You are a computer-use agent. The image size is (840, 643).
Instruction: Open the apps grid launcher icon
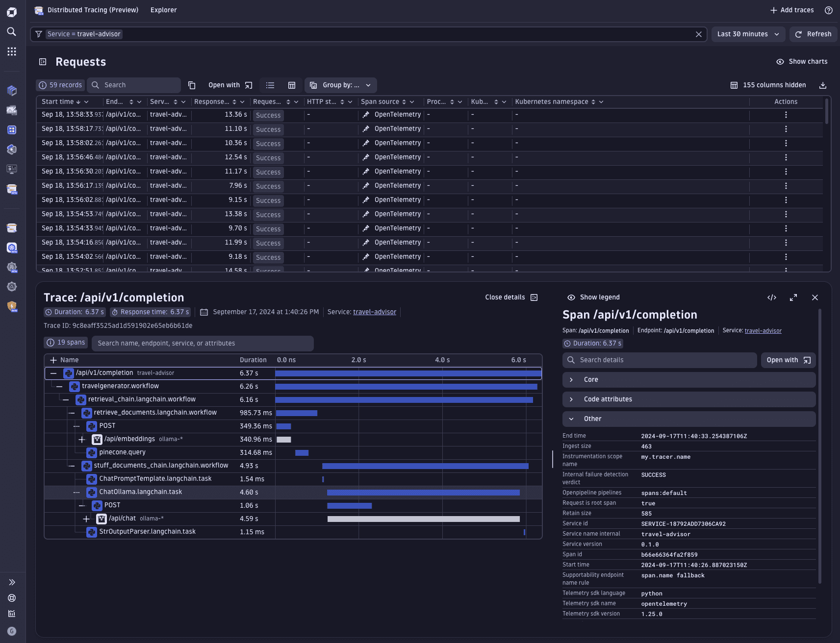pos(12,51)
